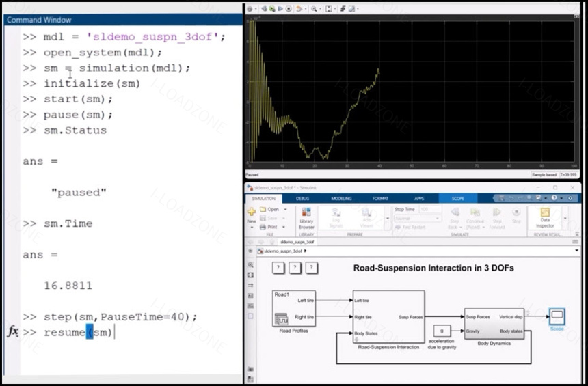This screenshot has width=588, height=386.
Task: Click the 'sldemo_suspn_3dof' string in Command Window
Action: point(152,37)
